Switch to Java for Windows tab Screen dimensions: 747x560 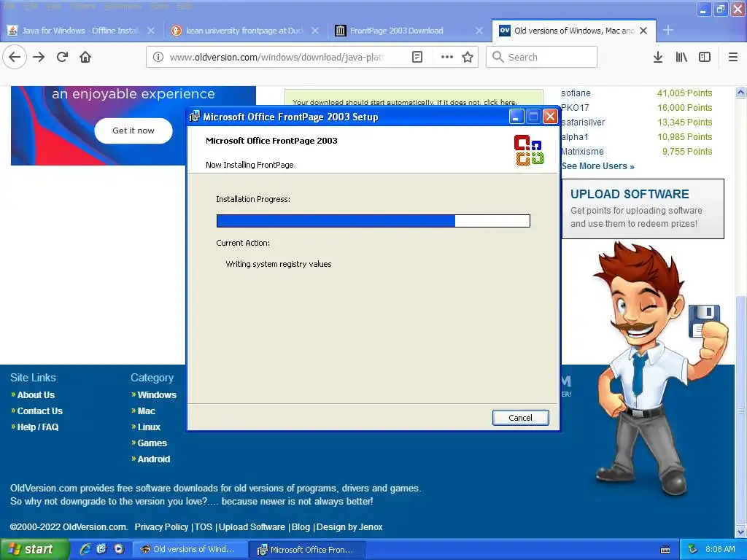point(81,31)
